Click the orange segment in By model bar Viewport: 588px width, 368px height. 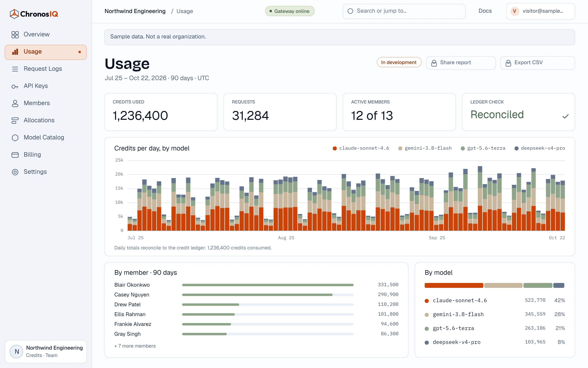click(454, 285)
